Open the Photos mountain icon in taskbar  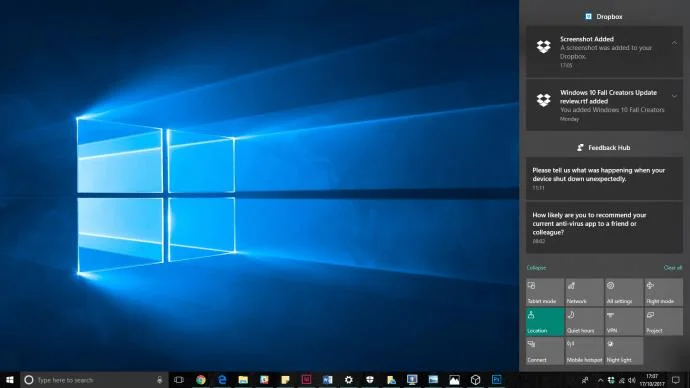[454, 380]
